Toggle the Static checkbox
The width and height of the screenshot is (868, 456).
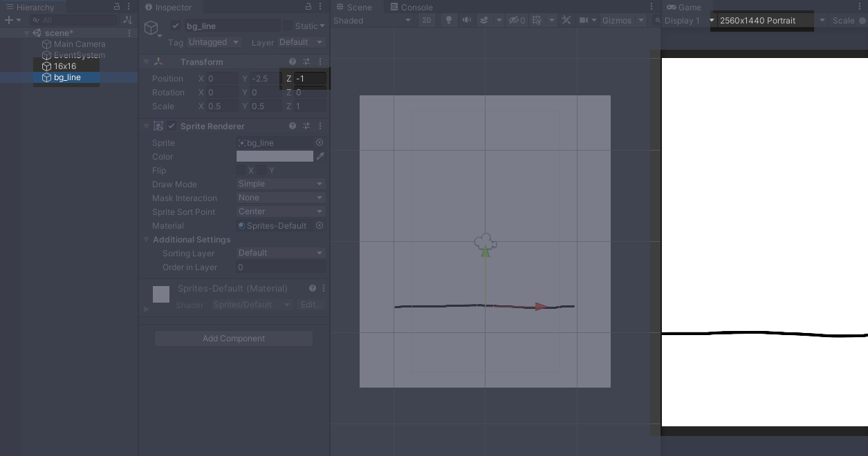pos(287,26)
